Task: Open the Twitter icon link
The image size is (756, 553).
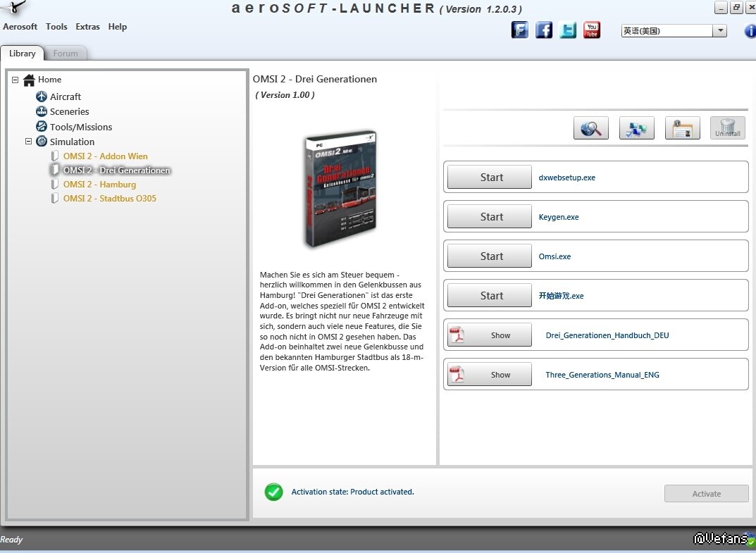Action: [x=568, y=30]
